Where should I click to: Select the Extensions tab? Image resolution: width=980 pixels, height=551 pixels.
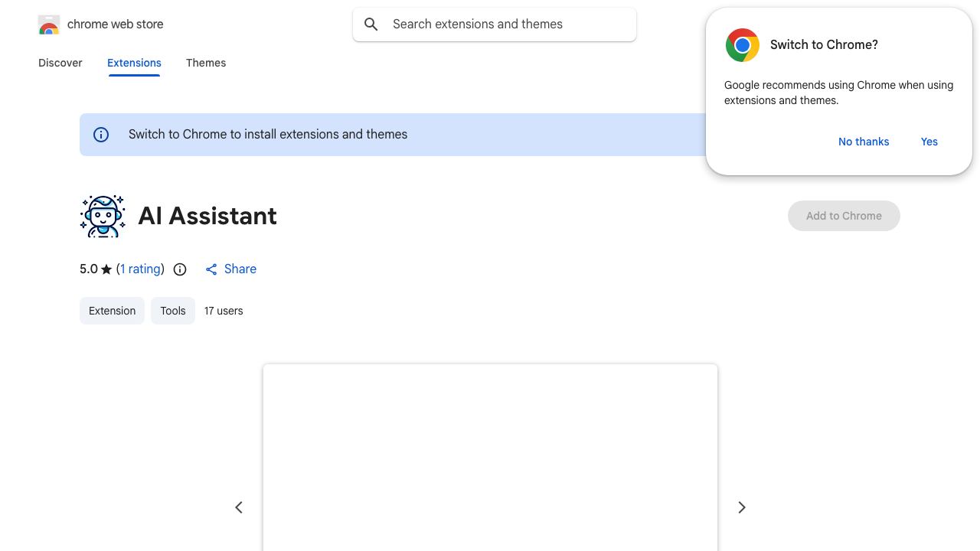coord(134,63)
